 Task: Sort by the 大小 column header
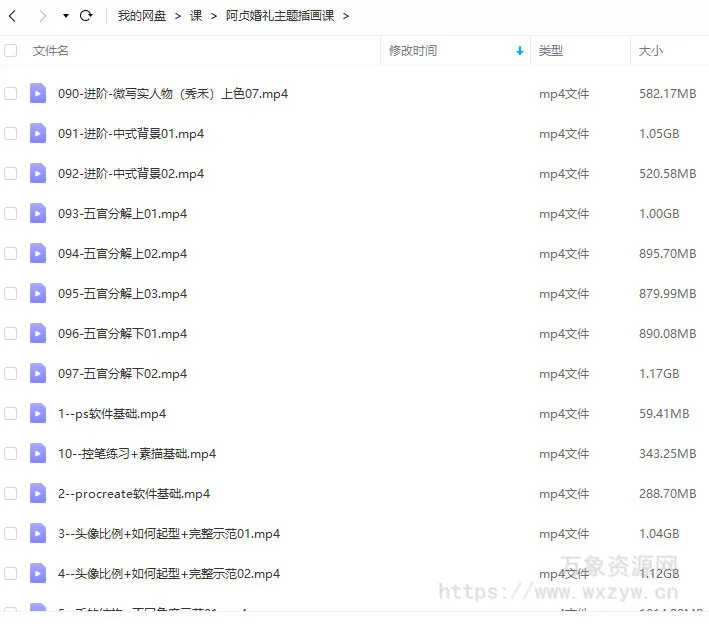pos(651,50)
